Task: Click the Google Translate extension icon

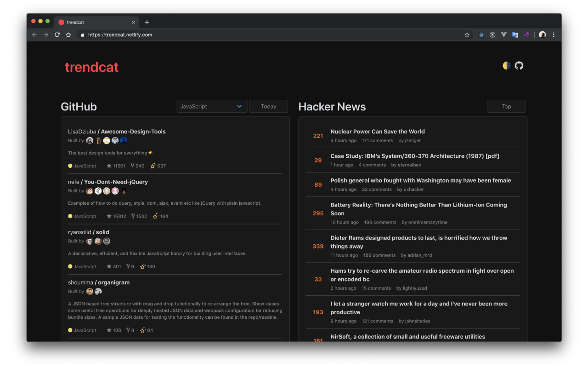Action: point(515,34)
